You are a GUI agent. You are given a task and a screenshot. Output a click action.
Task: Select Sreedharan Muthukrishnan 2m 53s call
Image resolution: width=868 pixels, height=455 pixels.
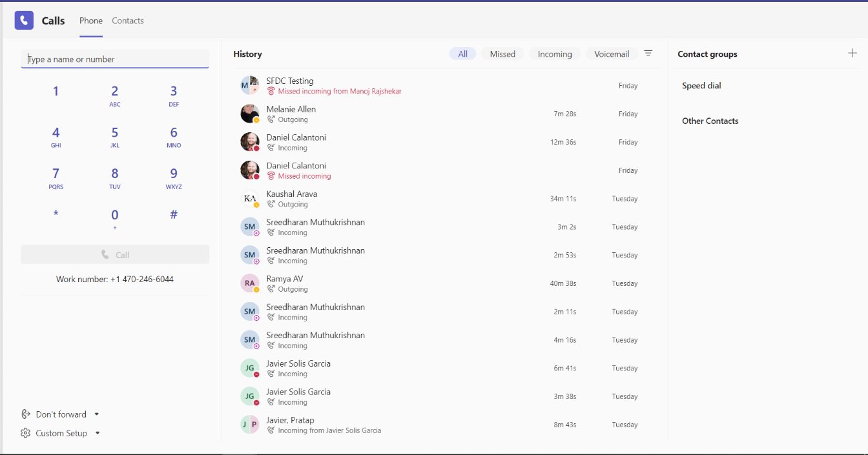(445, 255)
